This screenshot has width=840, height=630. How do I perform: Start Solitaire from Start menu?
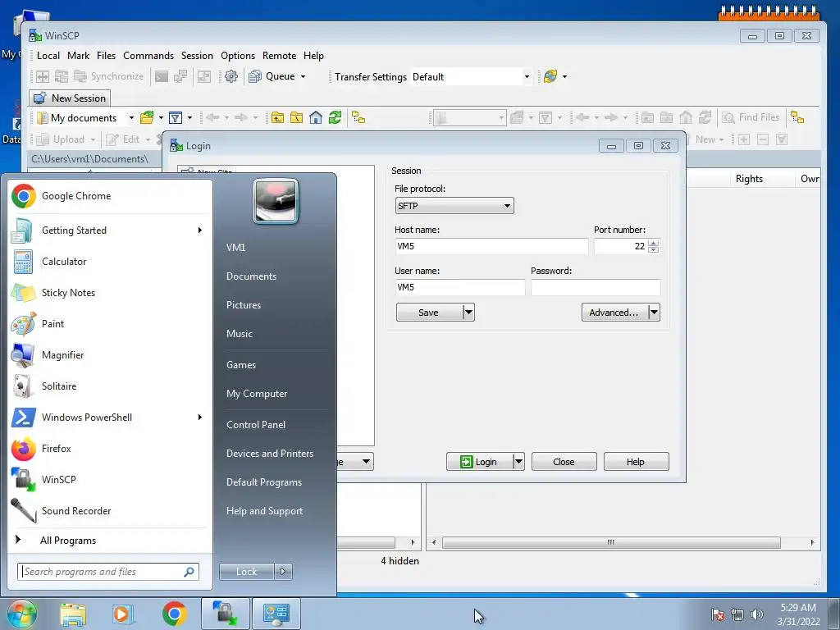pos(59,386)
